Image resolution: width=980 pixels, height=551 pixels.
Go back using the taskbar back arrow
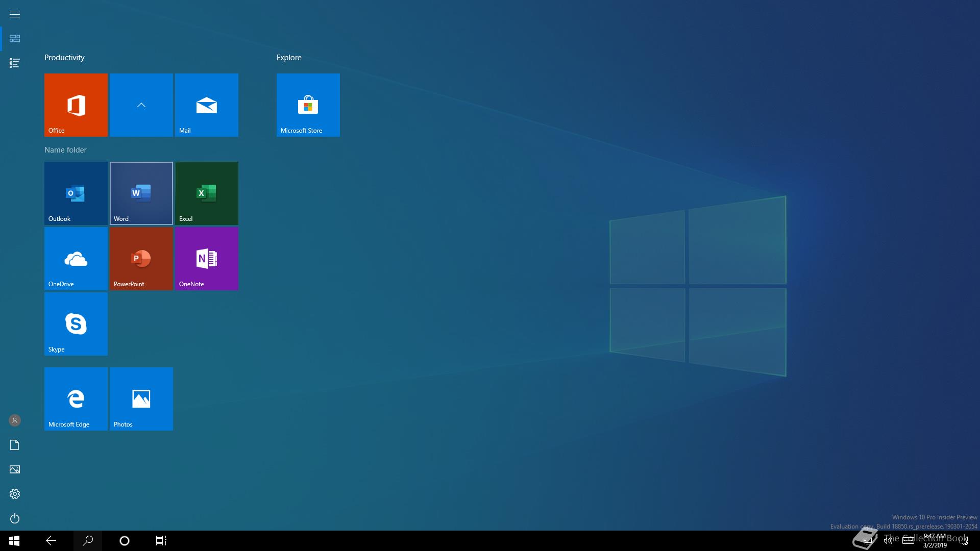coord(51,541)
